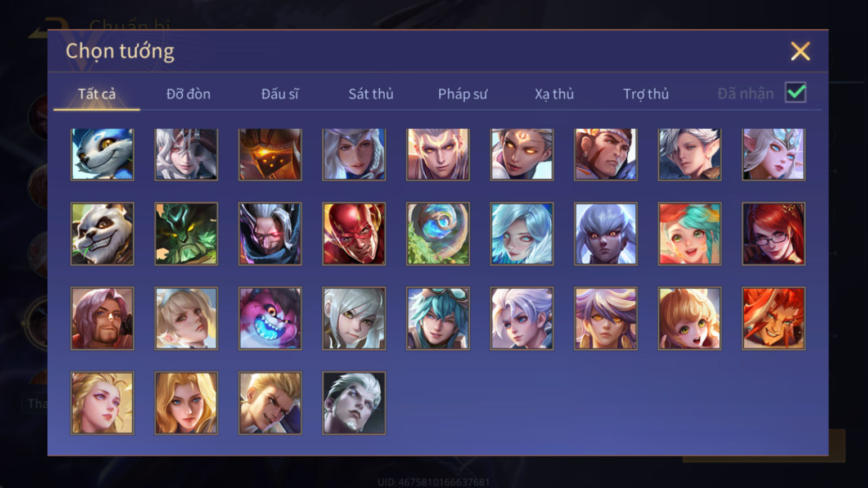Select the blonde woman with purple eyes
The height and width of the screenshot is (488, 868).
point(102,403)
